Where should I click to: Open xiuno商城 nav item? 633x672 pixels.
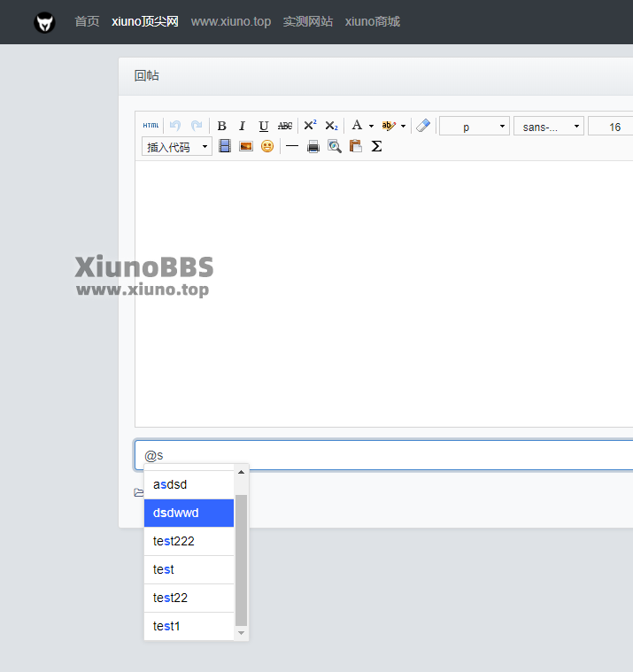pyautogui.click(x=373, y=21)
